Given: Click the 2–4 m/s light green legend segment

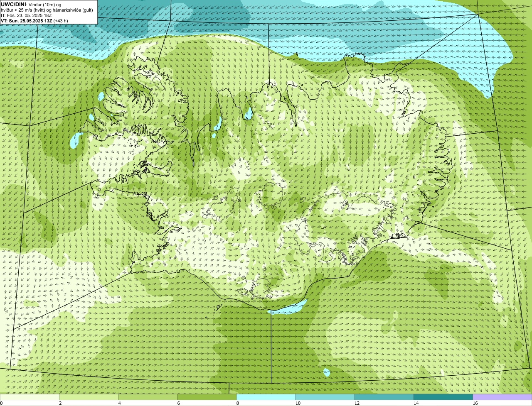Looking at the screenshot, I should click(89, 397).
